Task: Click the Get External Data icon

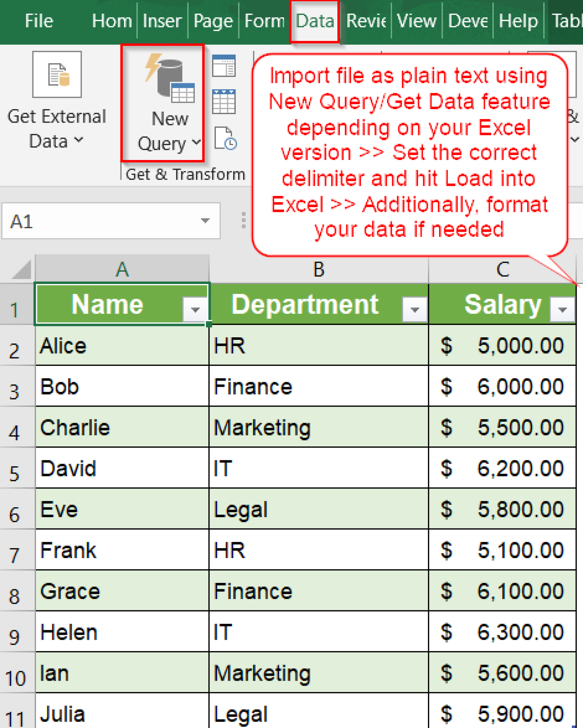Action: point(57,75)
